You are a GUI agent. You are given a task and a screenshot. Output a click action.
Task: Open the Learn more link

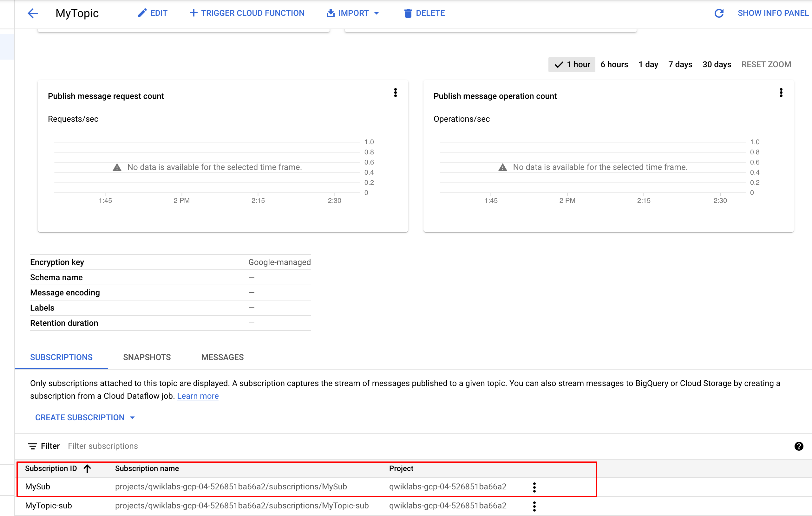tap(198, 396)
